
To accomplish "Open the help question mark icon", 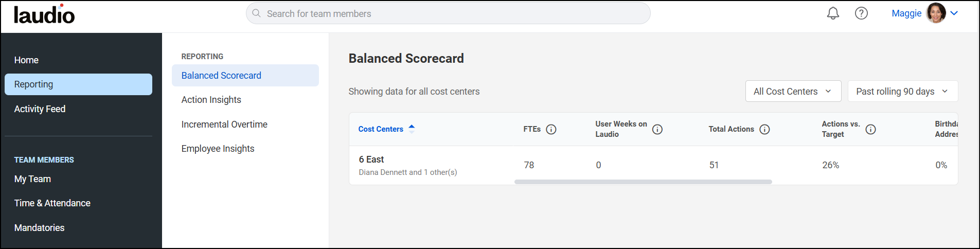I will pyautogui.click(x=861, y=13).
